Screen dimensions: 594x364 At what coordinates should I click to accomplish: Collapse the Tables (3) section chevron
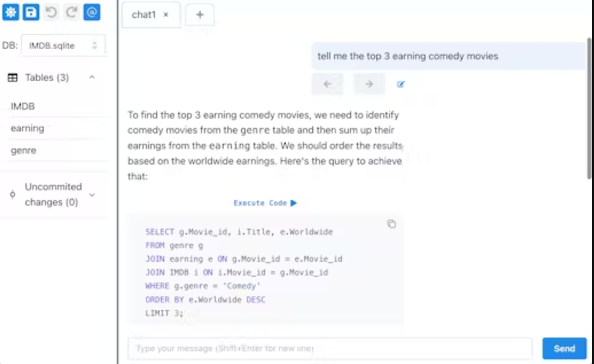pyautogui.click(x=92, y=77)
